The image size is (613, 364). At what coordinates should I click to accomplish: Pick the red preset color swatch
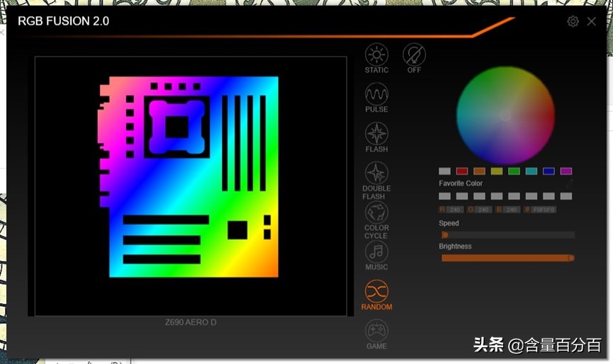click(462, 171)
